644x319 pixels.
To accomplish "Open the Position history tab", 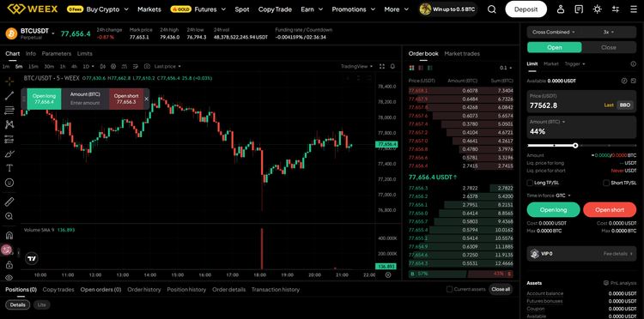I will (x=186, y=290).
